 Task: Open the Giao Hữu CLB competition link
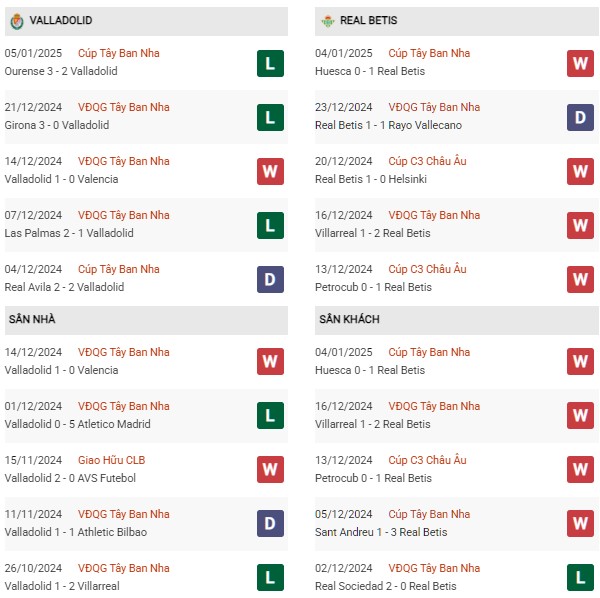tap(111, 460)
